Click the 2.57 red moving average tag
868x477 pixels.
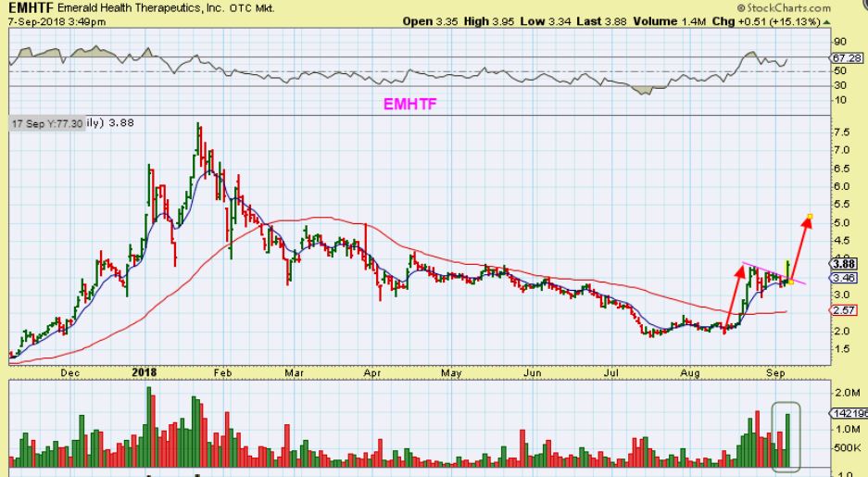tap(845, 310)
